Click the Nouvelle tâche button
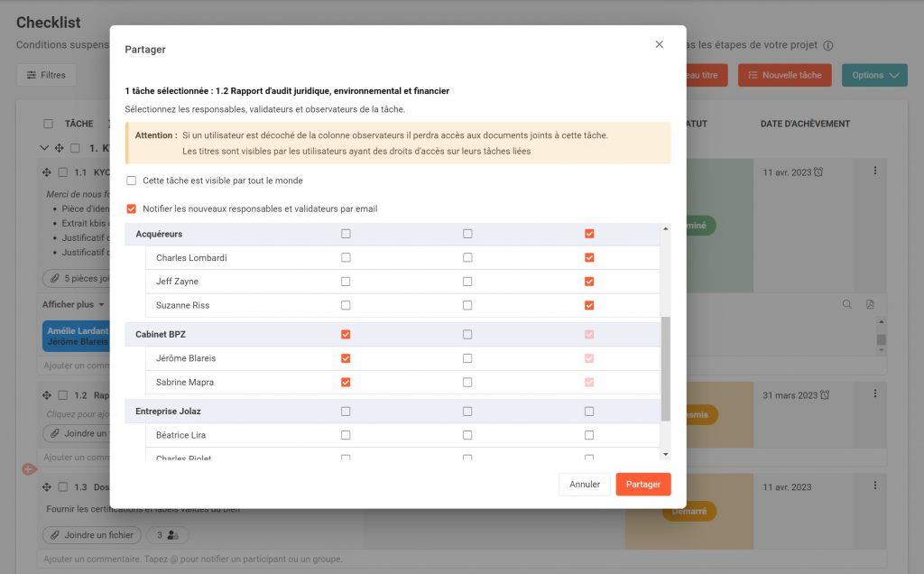Screen dimensions: 924x574 pyautogui.click(x=785, y=76)
